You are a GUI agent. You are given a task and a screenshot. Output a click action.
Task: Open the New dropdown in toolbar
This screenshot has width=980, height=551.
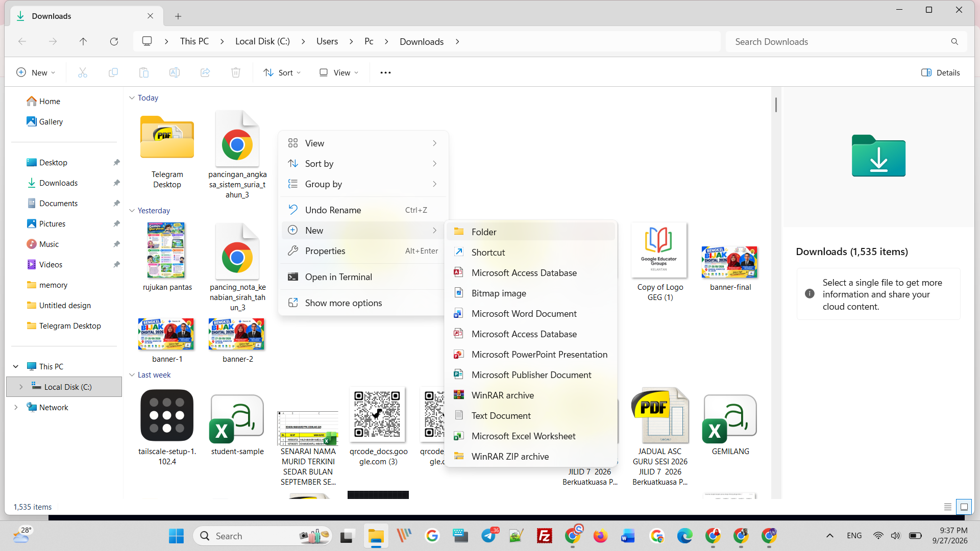coord(36,72)
